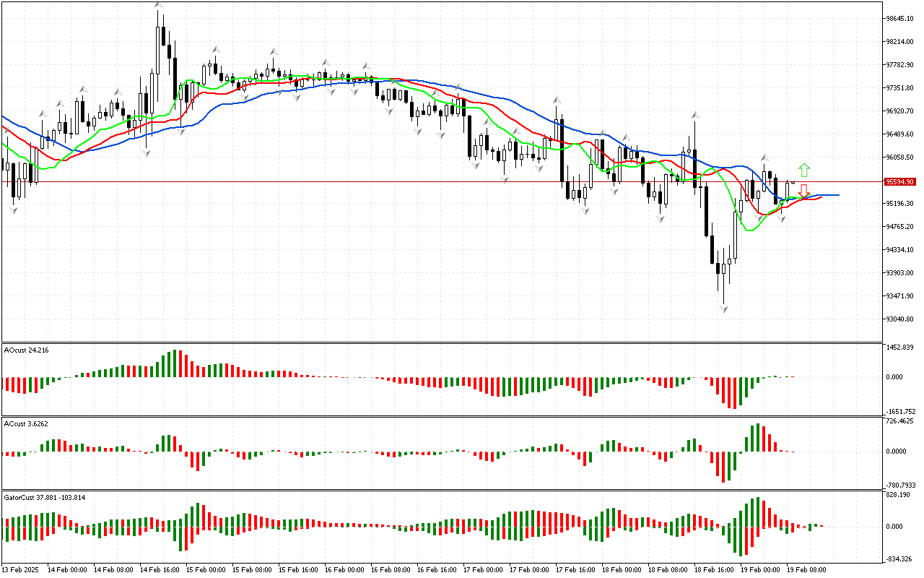This screenshot has height=578, width=924.
Task: Click the 726.4625 ACcust scale value
Action: point(899,420)
